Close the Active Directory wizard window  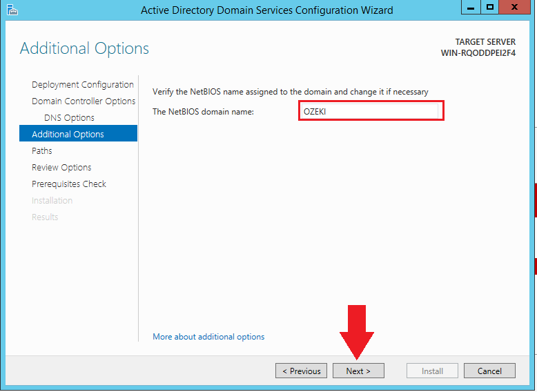tap(516, 8)
